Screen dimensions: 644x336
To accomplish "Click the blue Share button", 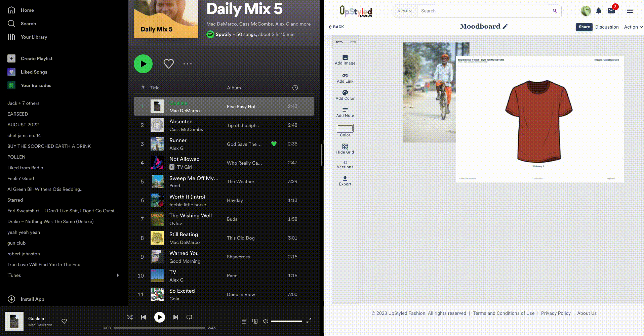I will click(x=584, y=27).
